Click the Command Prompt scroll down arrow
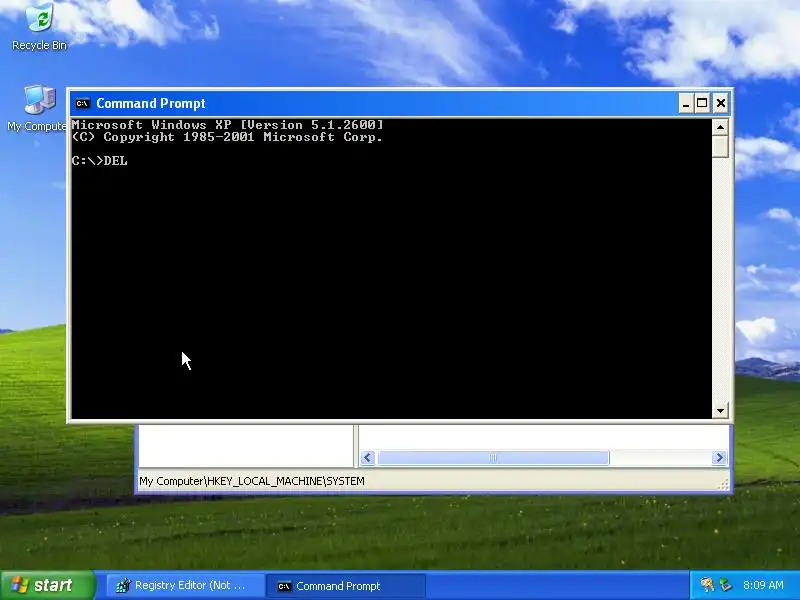800x600 pixels. 720,410
